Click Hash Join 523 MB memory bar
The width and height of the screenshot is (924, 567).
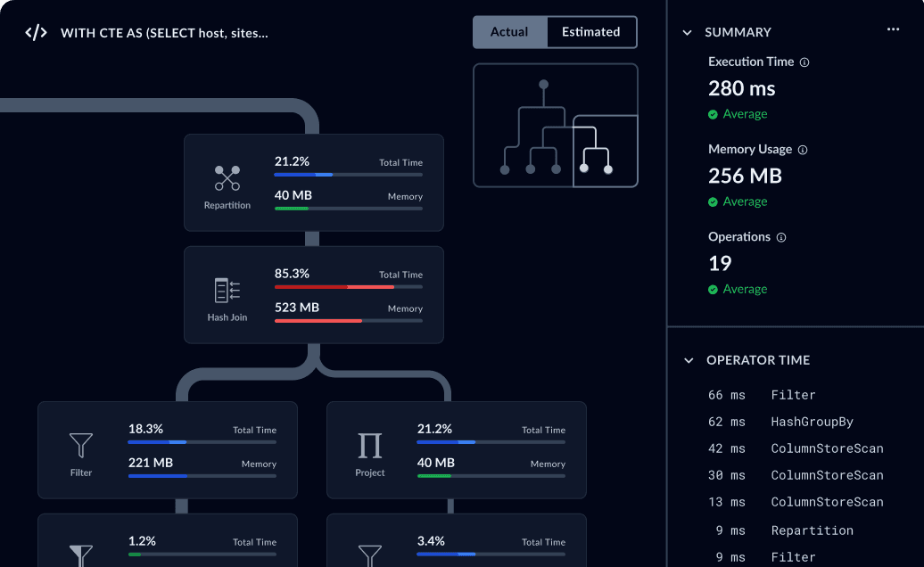348,321
